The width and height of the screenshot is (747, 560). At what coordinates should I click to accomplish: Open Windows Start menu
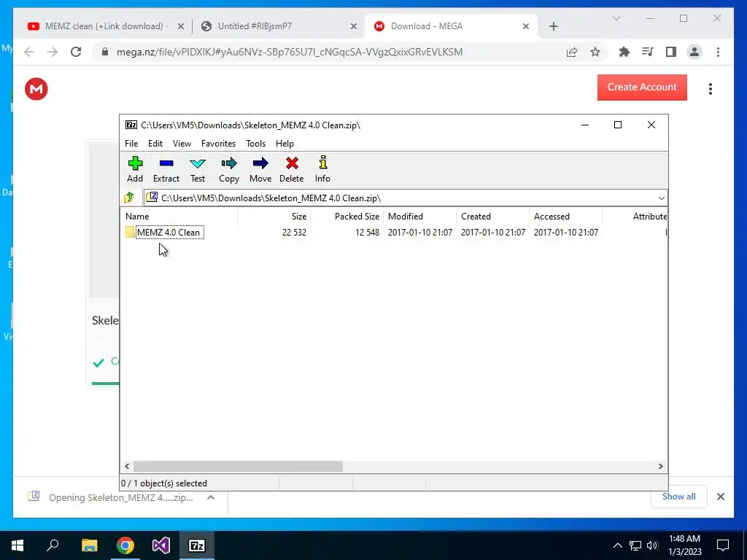coord(18,545)
